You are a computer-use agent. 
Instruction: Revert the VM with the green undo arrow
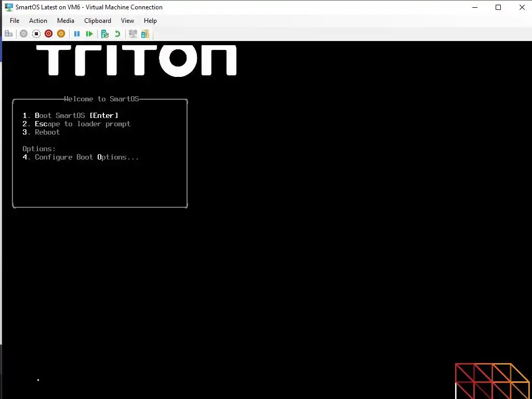pyautogui.click(x=117, y=34)
